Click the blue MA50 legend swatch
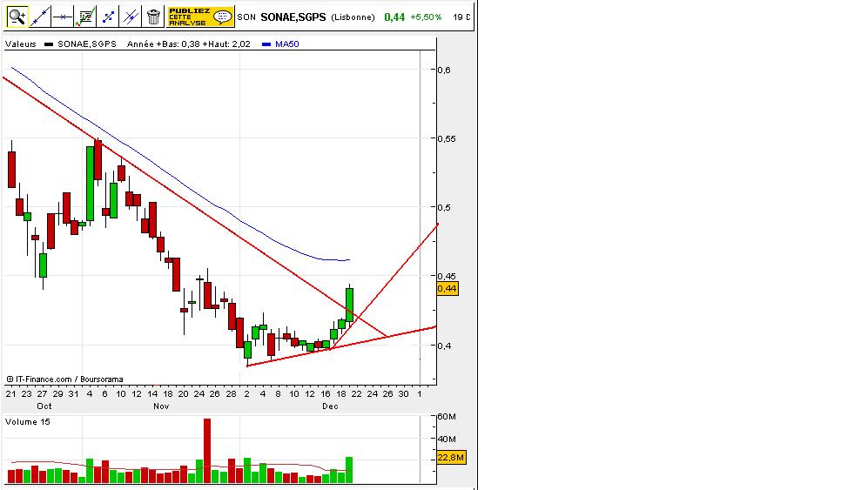Viewport: 868px width, 490px height. [x=266, y=44]
